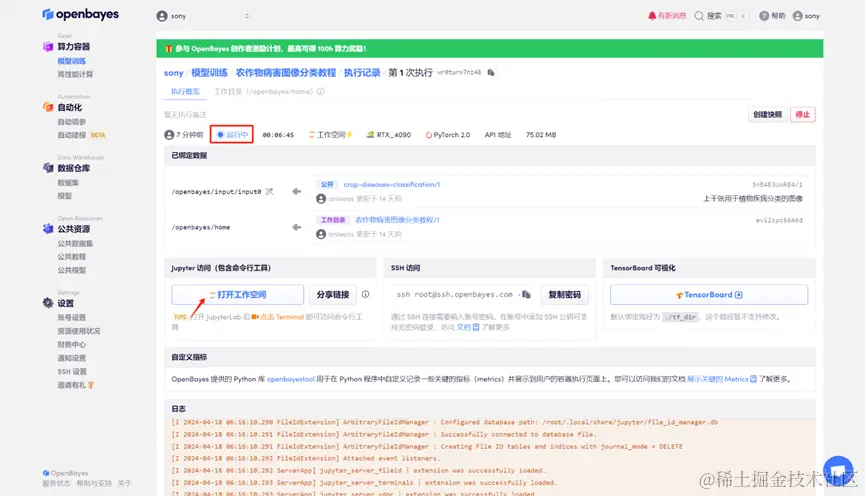
Task: Click the 创建快照 button
Action: (x=767, y=115)
